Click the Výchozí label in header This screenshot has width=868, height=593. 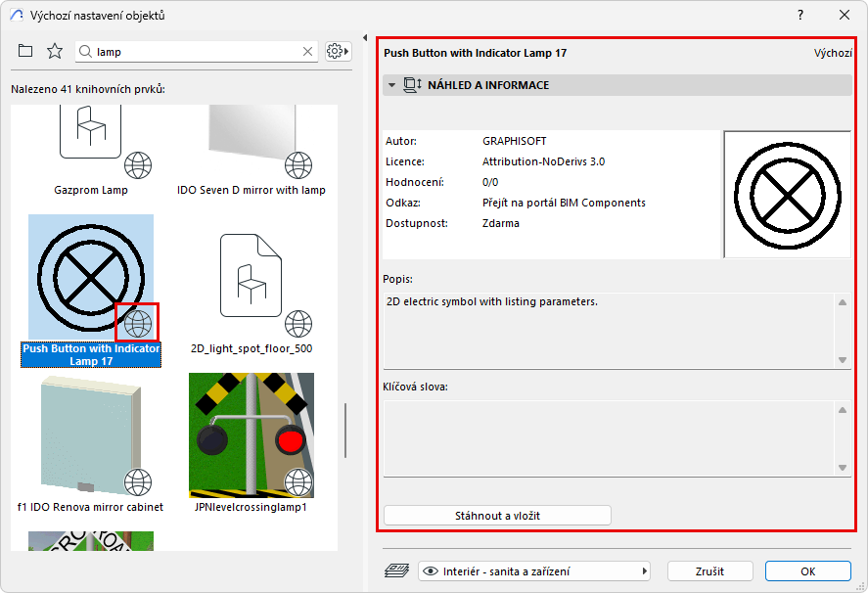(833, 53)
